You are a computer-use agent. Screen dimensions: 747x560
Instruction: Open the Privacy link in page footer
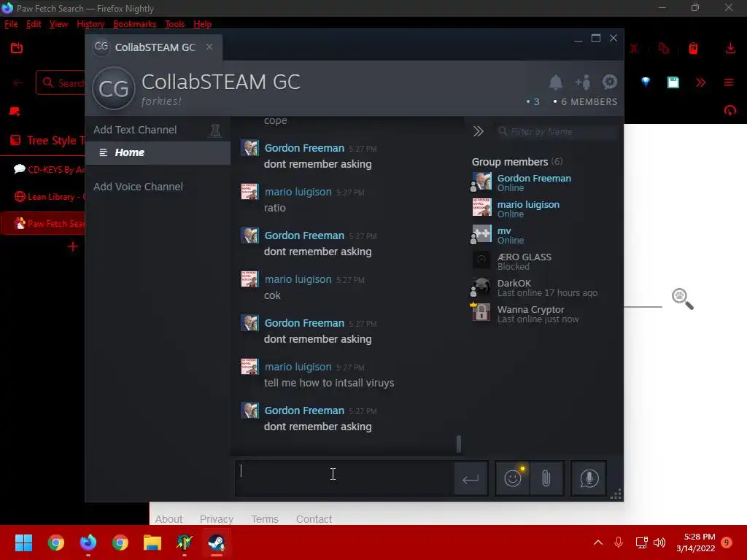coord(216,518)
